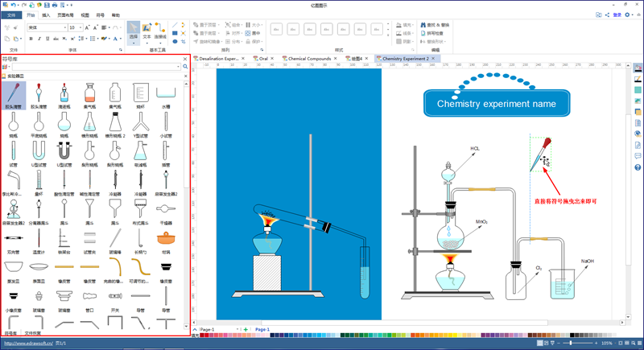Screen dimensions: 644x350
Task: Open the font group dialog launcher
Action: point(121,50)
